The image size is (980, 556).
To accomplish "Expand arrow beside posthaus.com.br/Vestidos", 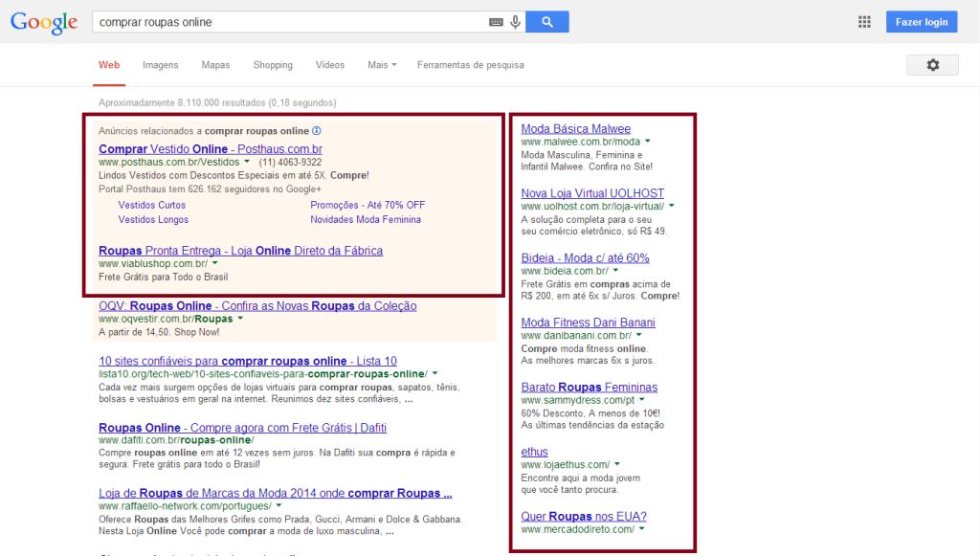I will [247, 161].
